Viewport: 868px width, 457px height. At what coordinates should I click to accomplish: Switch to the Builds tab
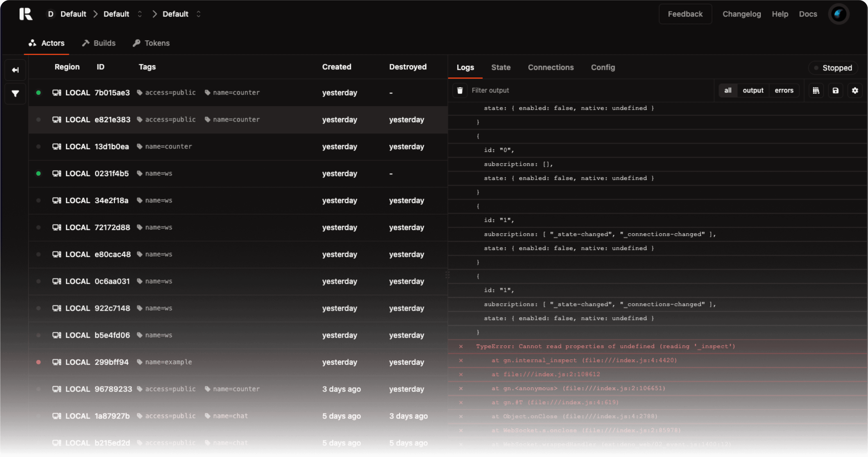tap(98, 43)
